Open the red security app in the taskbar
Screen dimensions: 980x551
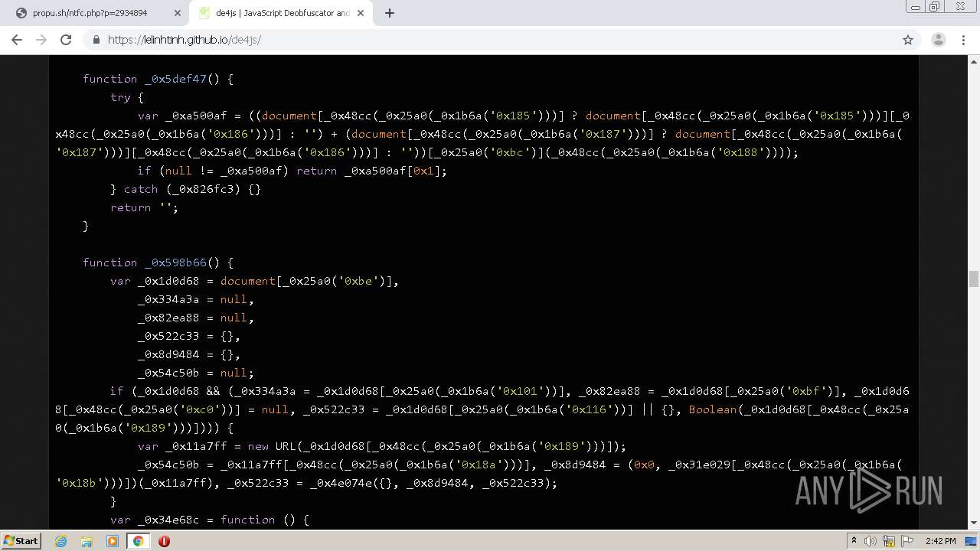coord(164,541)
